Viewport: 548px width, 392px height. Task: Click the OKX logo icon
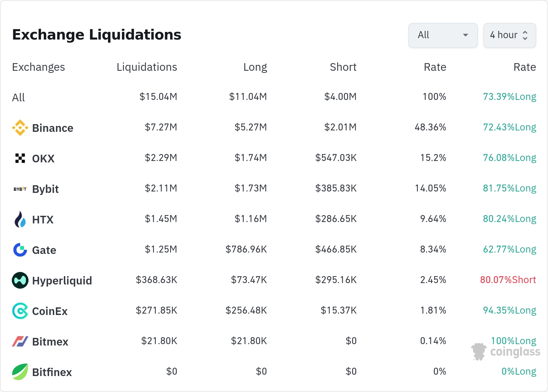(x=20, y=158)
